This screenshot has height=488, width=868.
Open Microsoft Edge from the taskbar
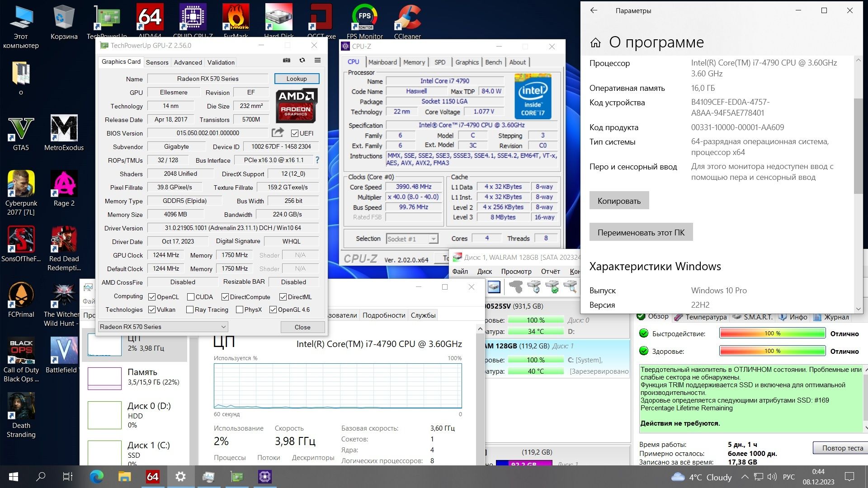tap(96, 477)
